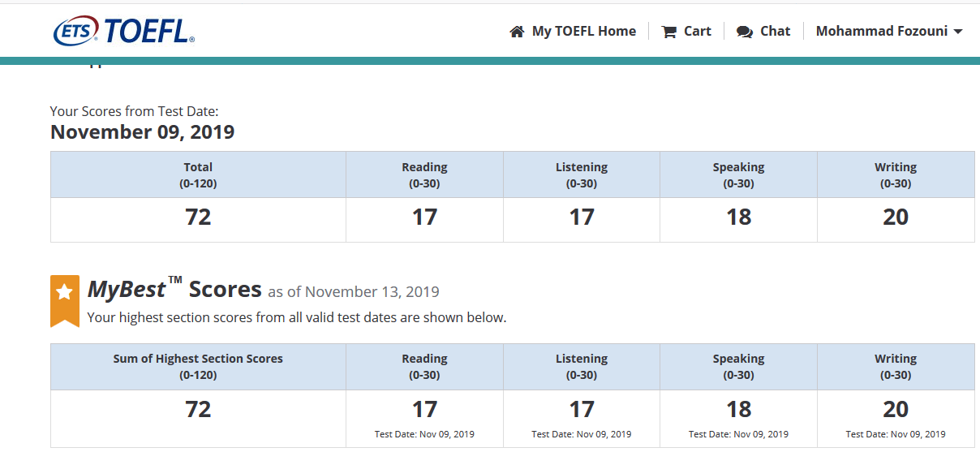Select the total score 72 in first table

pyautogui.click(x=198, y=217)
